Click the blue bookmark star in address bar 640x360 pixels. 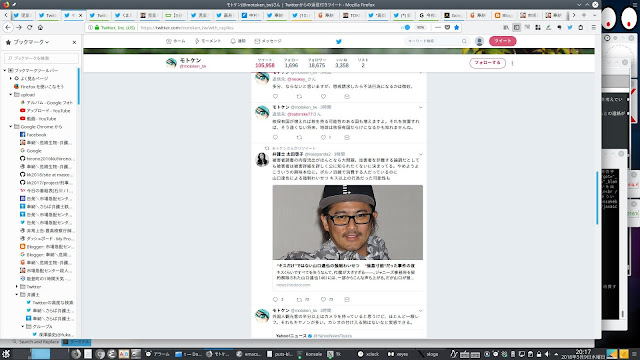[x=457, y=27]
